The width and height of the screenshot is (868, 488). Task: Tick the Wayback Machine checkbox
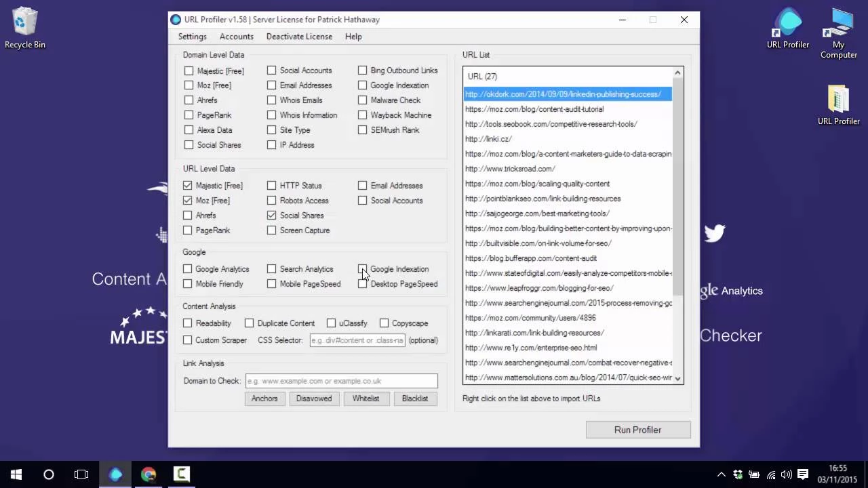362,115
